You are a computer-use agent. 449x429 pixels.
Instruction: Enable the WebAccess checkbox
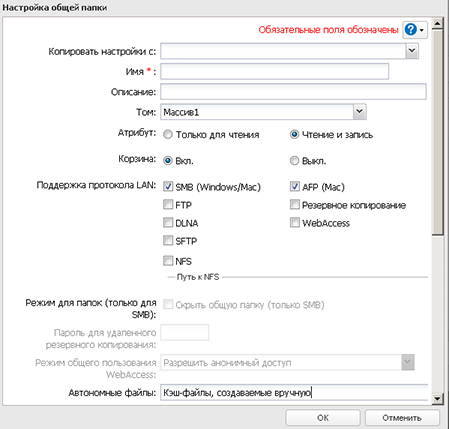[295, 222]
